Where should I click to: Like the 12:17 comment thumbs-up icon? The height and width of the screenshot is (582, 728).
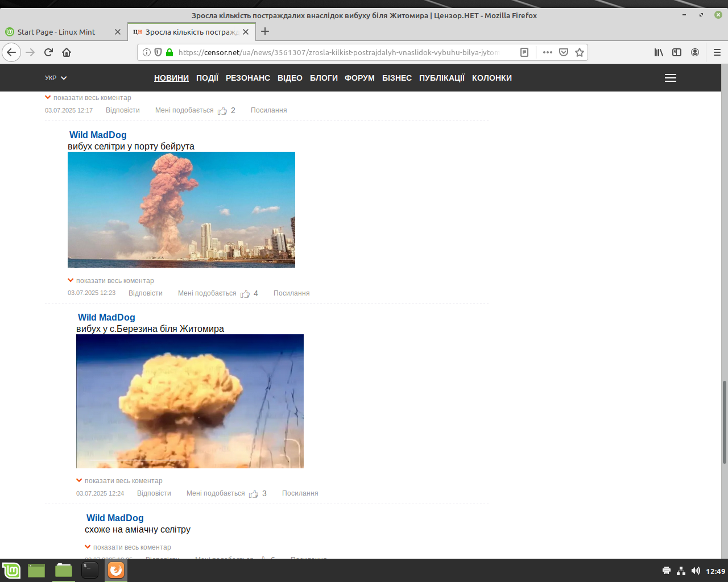[x=222, y=110]
